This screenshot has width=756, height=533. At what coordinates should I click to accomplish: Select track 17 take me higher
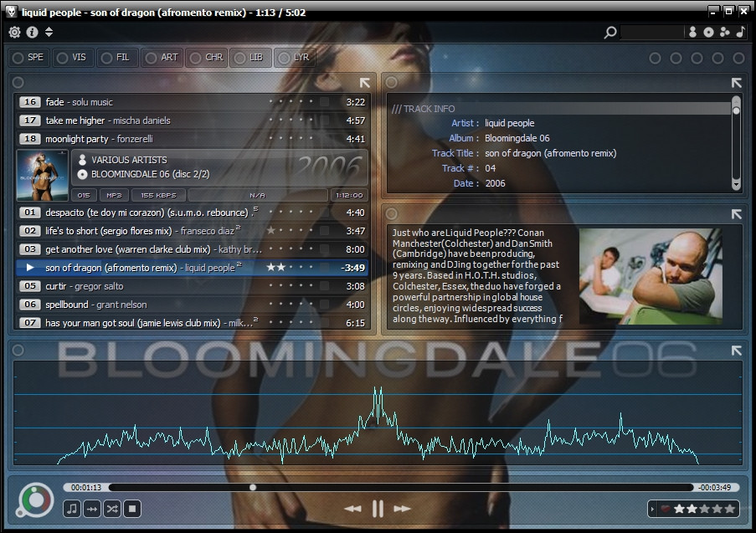[x=193, y=120]
